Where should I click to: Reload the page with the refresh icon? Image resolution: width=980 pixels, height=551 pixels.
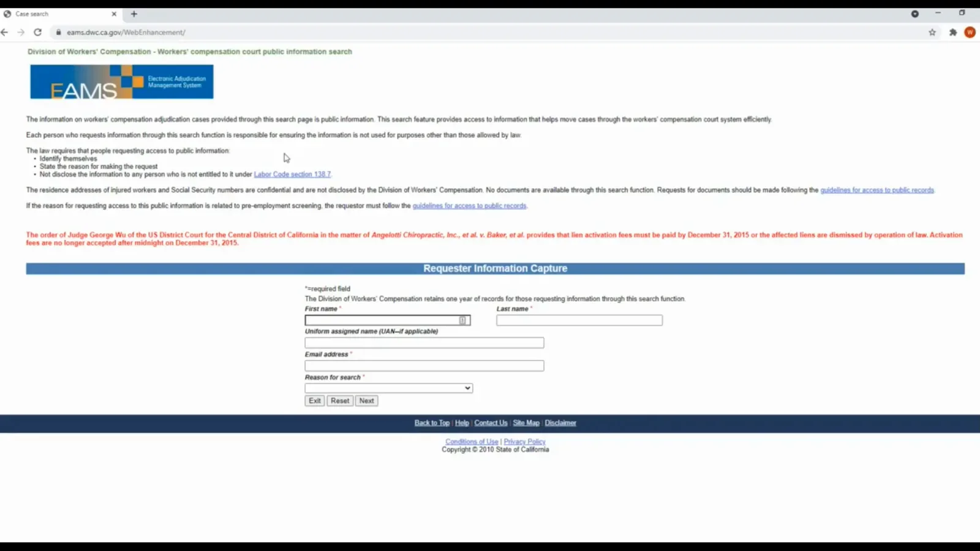[x=37, y=32]
